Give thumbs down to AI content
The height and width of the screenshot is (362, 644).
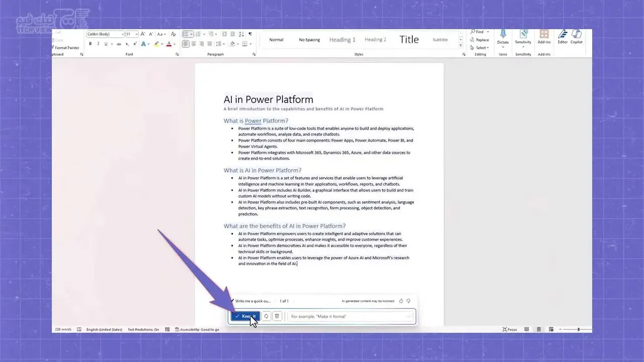(408, 301)
